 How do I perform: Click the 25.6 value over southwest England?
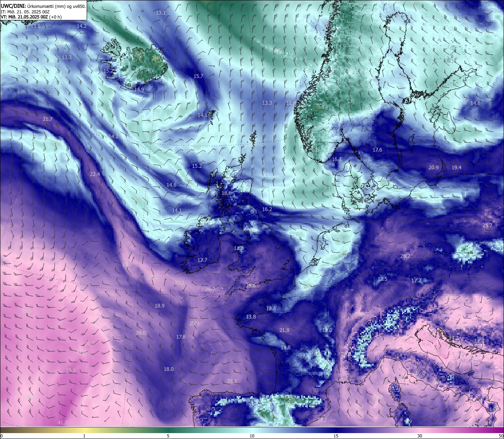point(251,285)
